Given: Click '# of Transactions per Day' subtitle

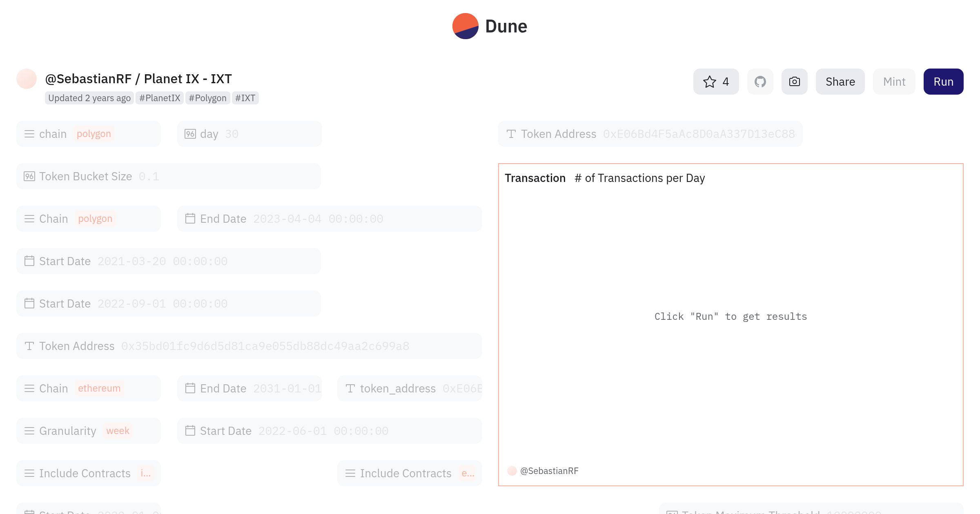Looking at the screenshot, I should click(x=639, y=178).
